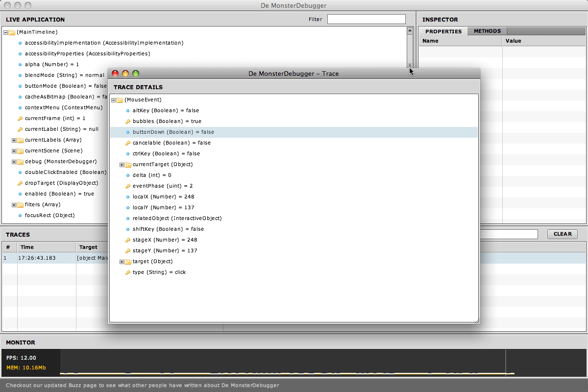Click the Live Application scrollbar up arrow
588x392 pixels.
(x=410, y=30)
